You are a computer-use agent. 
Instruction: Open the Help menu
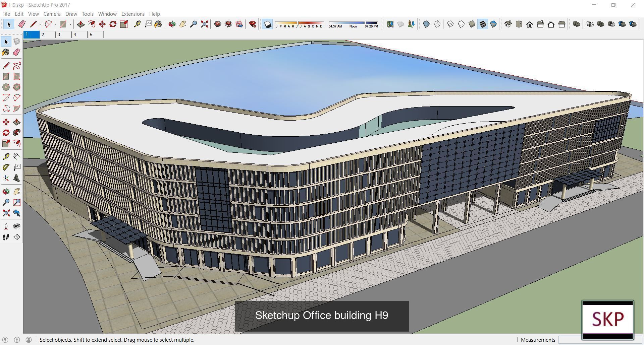tap(154, 14)
